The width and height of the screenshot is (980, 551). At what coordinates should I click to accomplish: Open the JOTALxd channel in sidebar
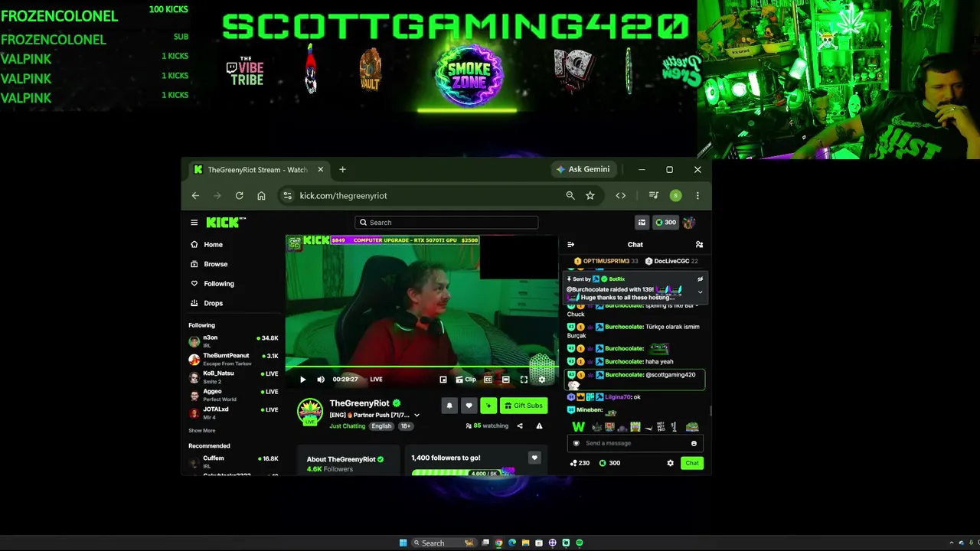pos(233,412)
